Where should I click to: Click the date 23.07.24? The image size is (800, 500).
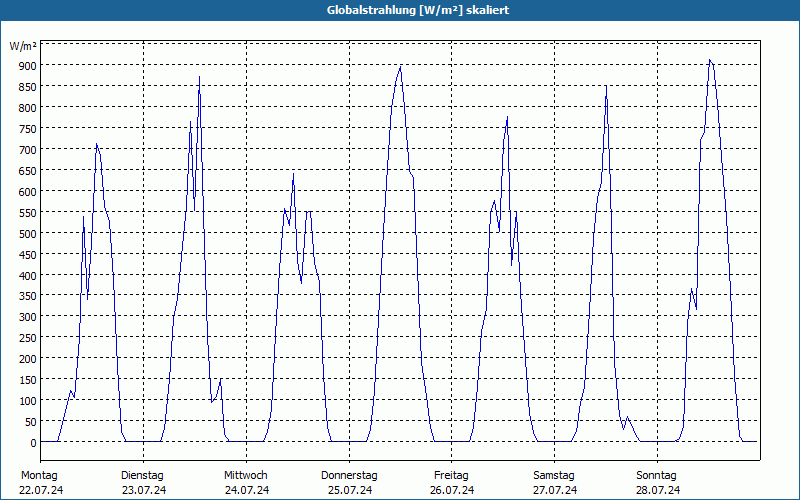click(x=144, y=490)
